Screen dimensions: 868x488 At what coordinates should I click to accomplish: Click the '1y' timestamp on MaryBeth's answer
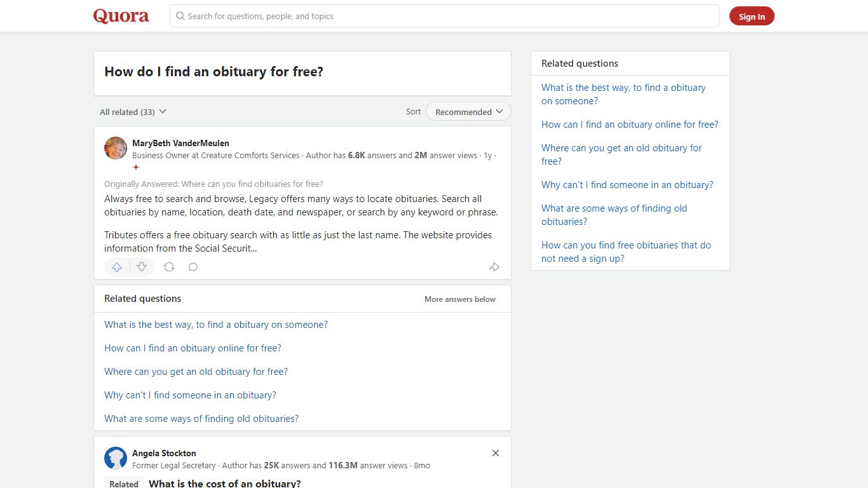pos(488,155)
